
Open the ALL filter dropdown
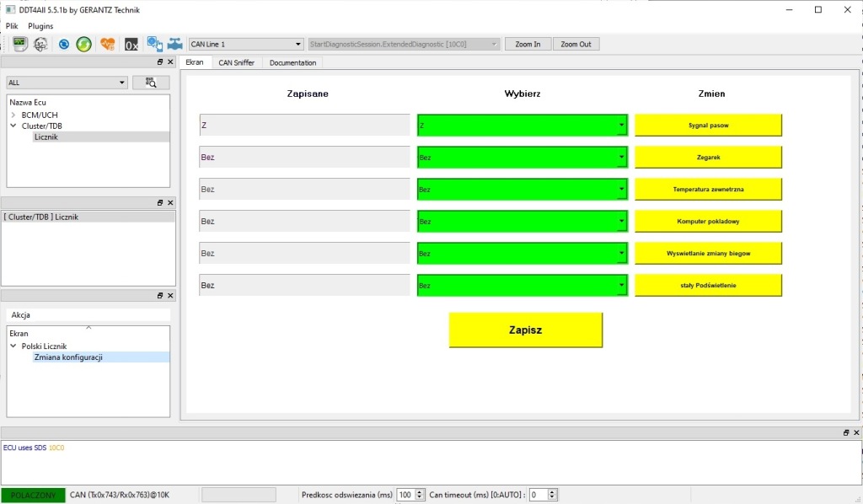click(x=67, y=83)
